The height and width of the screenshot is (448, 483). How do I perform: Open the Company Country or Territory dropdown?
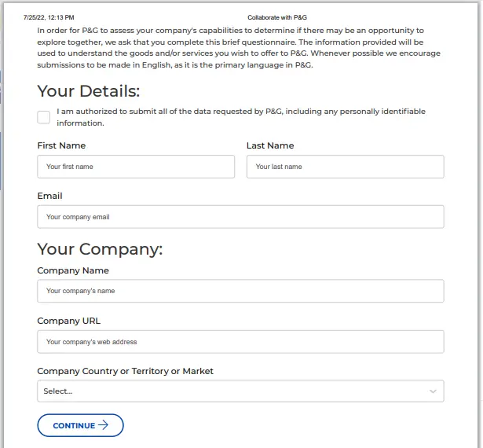pos(240,391)
